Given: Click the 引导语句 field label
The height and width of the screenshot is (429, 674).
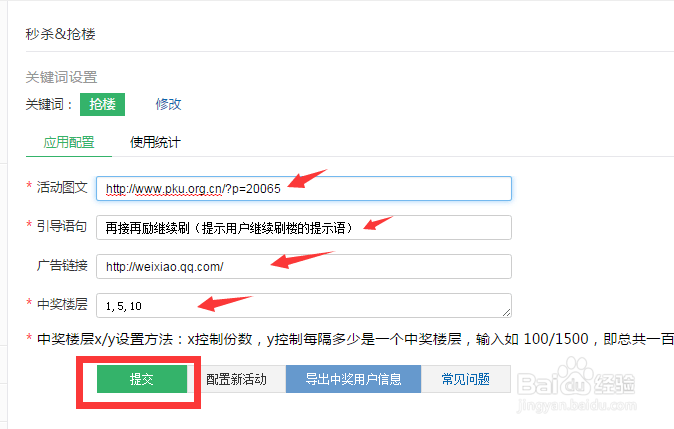Looking at the screenshot, I should click(x=62, y=226).
